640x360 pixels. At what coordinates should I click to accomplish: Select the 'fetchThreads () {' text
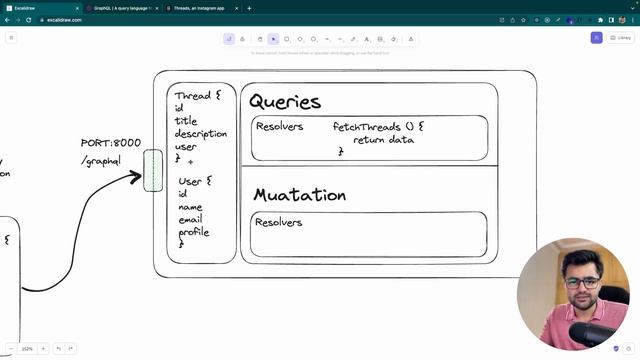click(378, 127)
